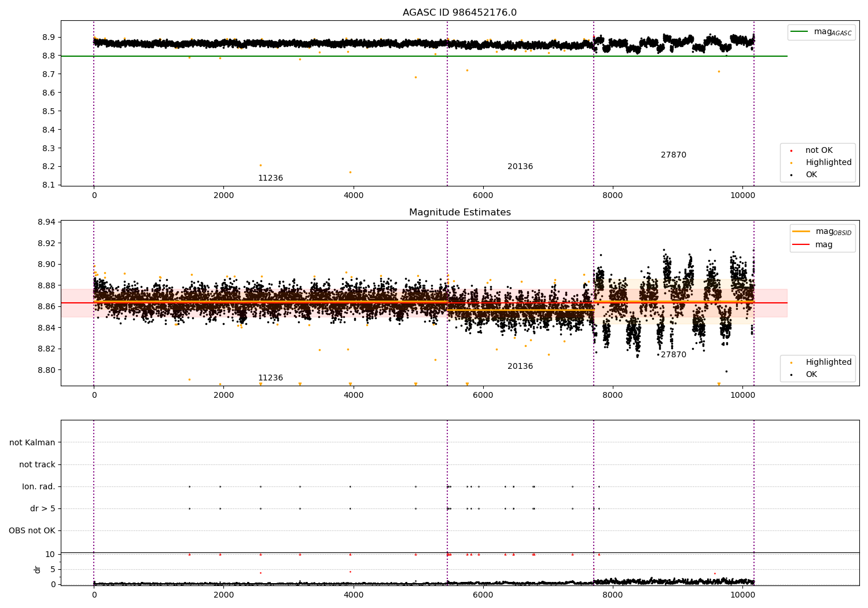This screenshot has width=868, height=608.
Task: Click the '8.3' y tick in top plot
Action: pos(49,148)
